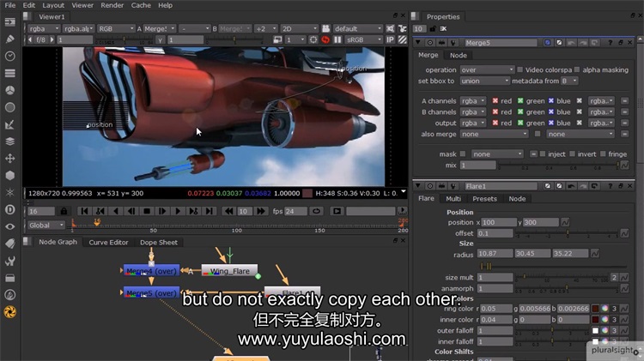644x361 pixels.
Task: Pause viewer updating with pause icon
Action: [x=337, y=39]
